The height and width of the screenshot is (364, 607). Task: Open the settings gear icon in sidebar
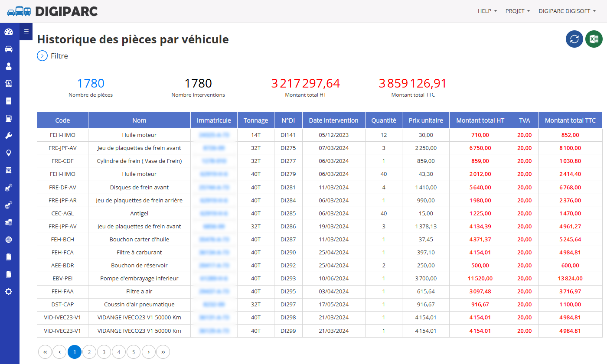pos(9,292)
